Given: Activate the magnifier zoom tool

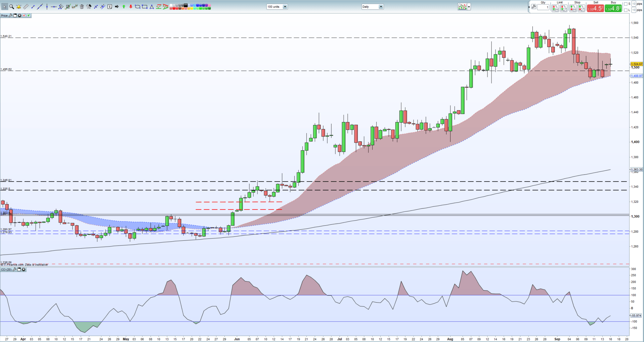Looking at the screenshot, I should click(12, 7).
